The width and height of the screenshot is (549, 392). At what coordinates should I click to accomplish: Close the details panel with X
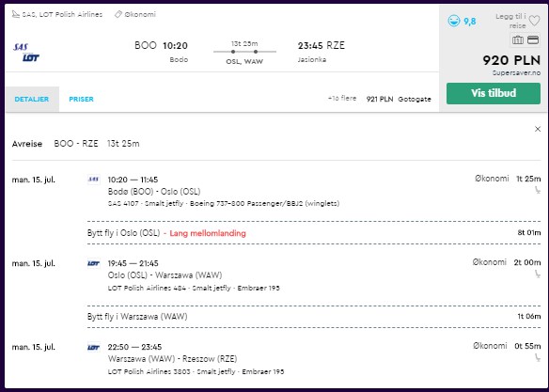[x=538, y=129]
